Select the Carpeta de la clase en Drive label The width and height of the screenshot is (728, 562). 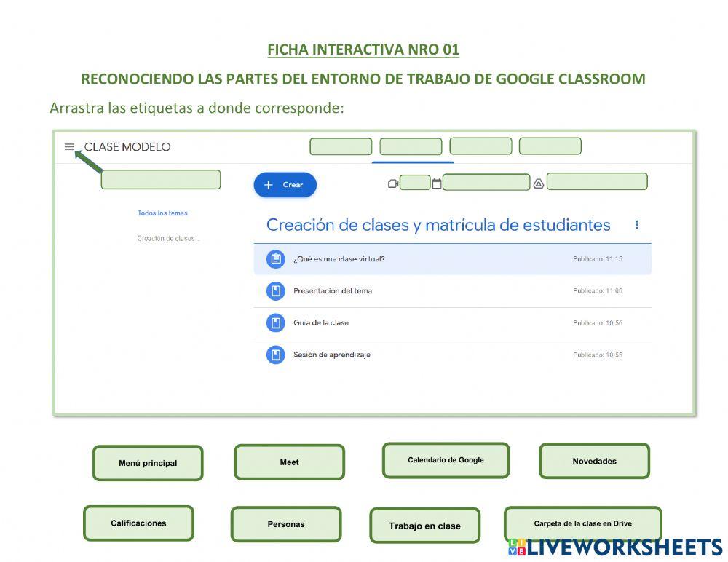pyautogui.click(x=582, y=523)
